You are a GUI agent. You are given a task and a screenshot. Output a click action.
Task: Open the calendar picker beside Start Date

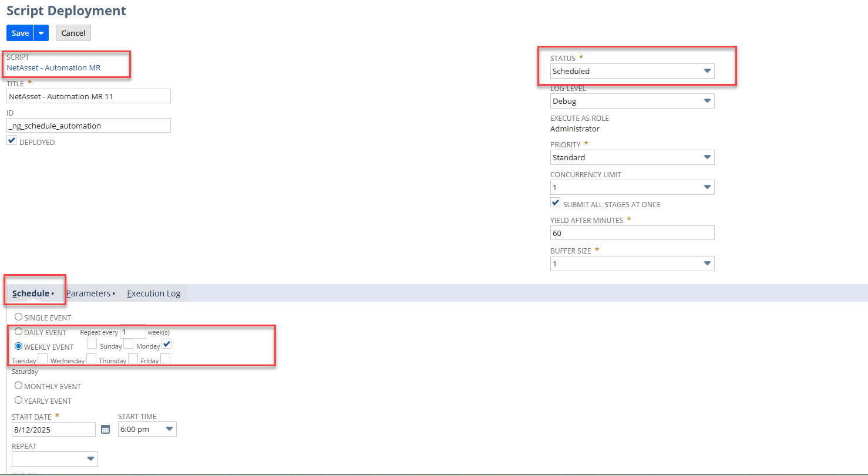click(x=105, y=430)
